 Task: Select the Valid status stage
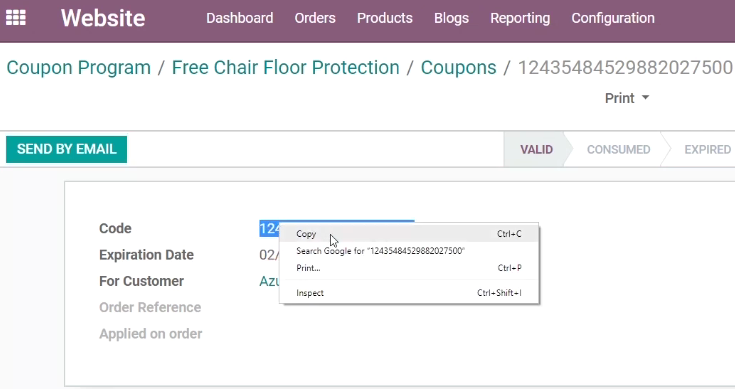point(536,150)
